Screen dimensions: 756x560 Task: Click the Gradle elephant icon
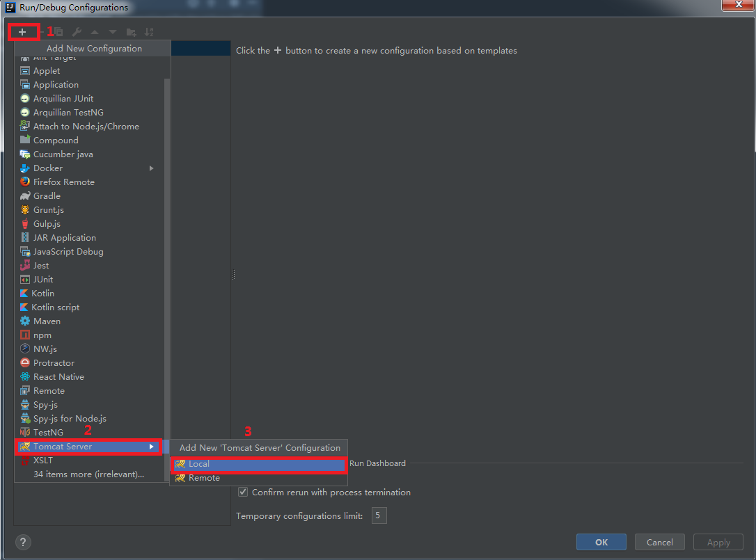click(25, 196)
